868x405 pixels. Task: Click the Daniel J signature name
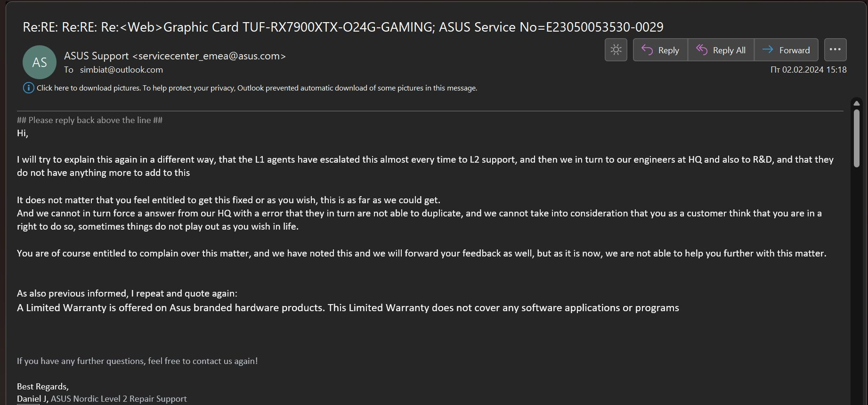pos(32,399)
